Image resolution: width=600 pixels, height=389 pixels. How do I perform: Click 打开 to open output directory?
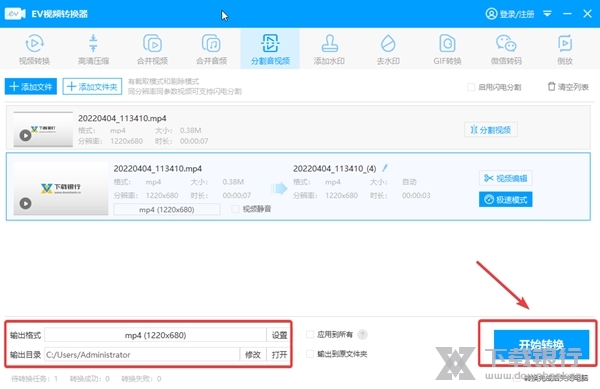coord(279,355)
